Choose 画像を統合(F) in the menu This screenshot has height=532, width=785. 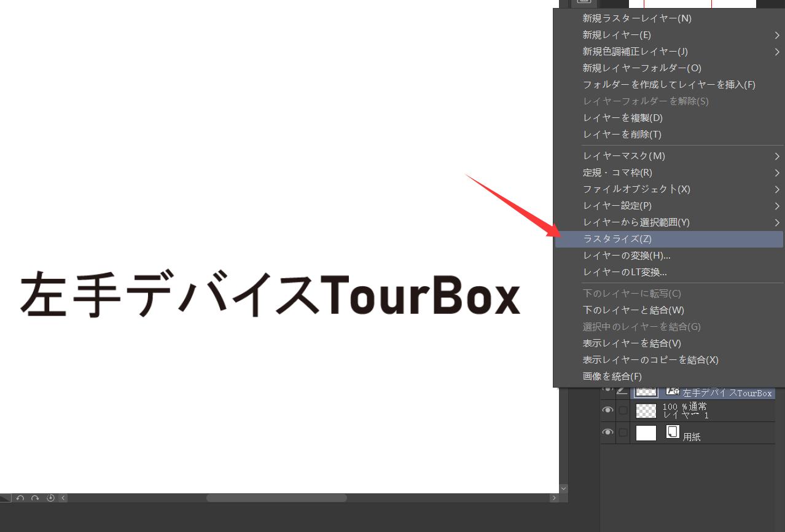pos(612,377)
